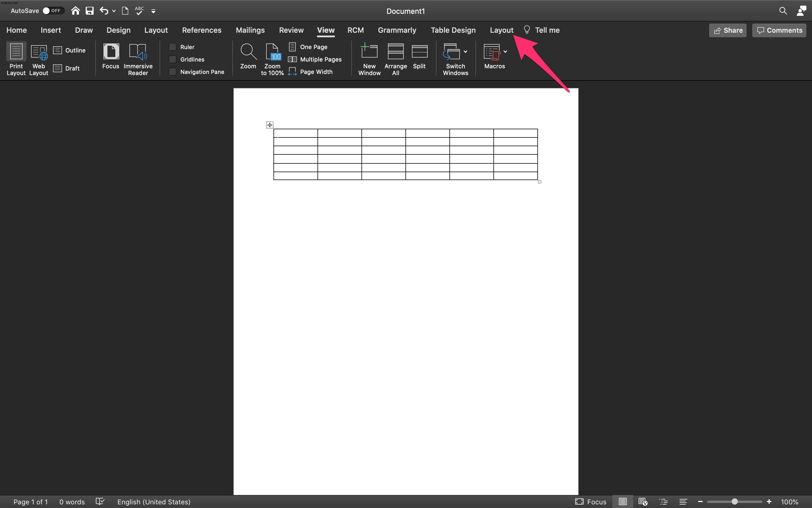Image resolution: width=812 pixels, height=508 pixels.
Task: Split the document window
Action: [x=420, y=56]
